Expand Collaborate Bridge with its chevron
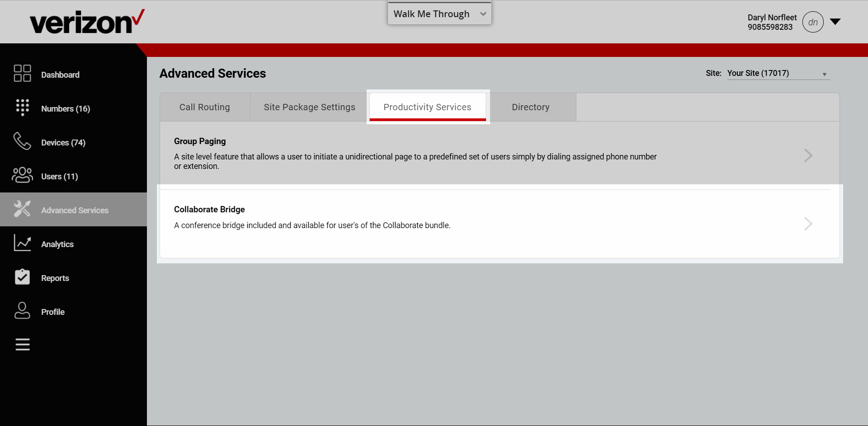This screenshot has height=426, width=868. point(808,224)
